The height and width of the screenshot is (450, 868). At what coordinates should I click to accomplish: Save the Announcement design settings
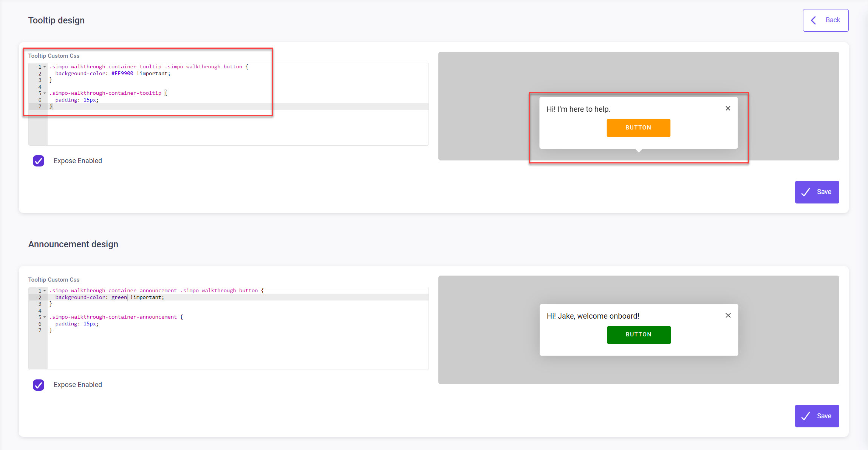pyautogui.click(x=817, y=416)
